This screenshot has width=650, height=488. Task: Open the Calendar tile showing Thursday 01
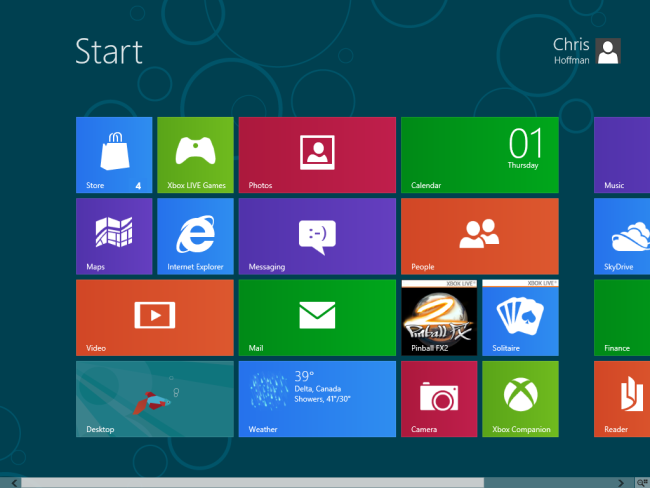[480, 155]
